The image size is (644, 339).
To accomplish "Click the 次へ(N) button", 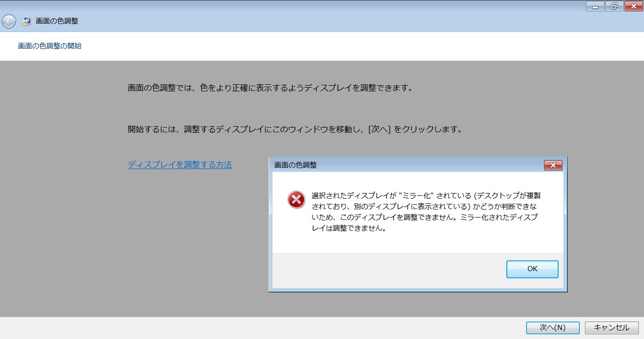I will pos(553,328).
